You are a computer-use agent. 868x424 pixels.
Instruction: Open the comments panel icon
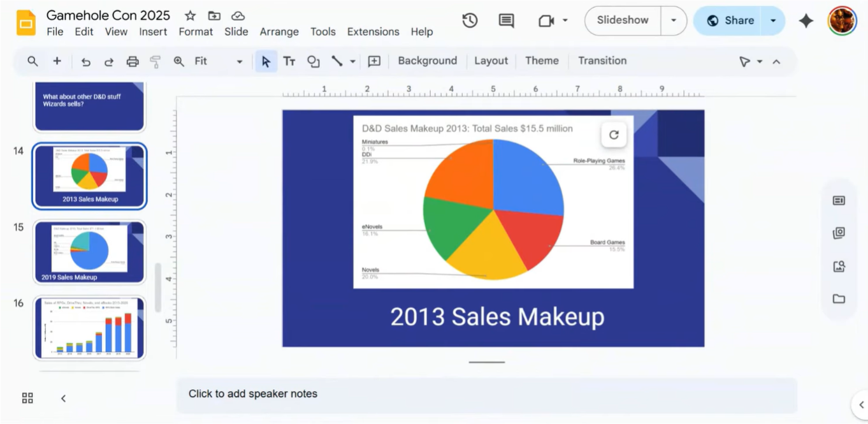click(x=506, y=20)
